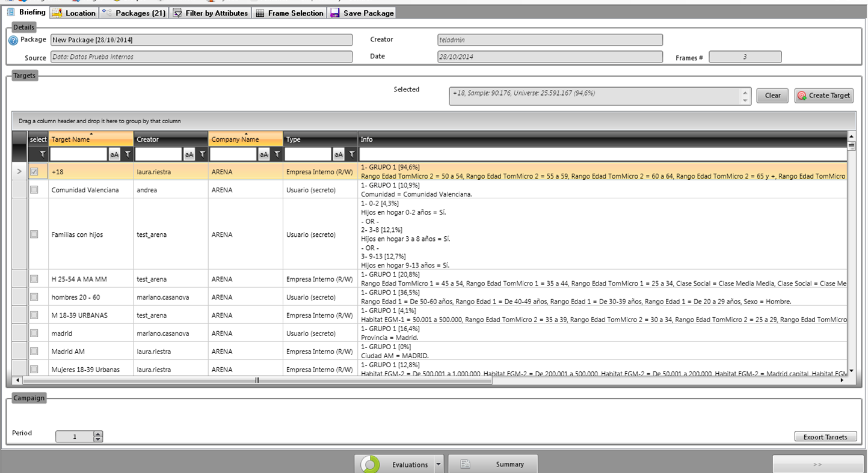Open the Evaluations dropdown arrow
Viewport: 868px width, 473px height.
[439, 465]
